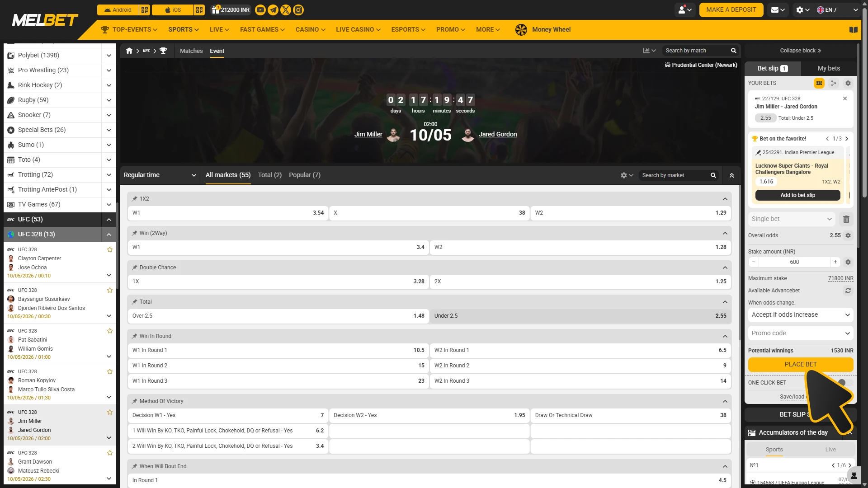Open the Single bet type dropdown
868x488 pixels.
point(792,219)
